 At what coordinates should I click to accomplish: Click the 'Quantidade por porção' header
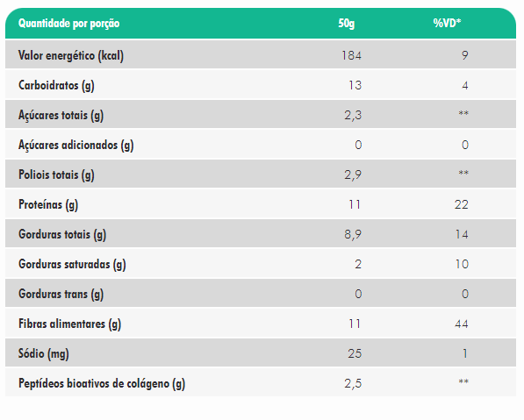68,24
